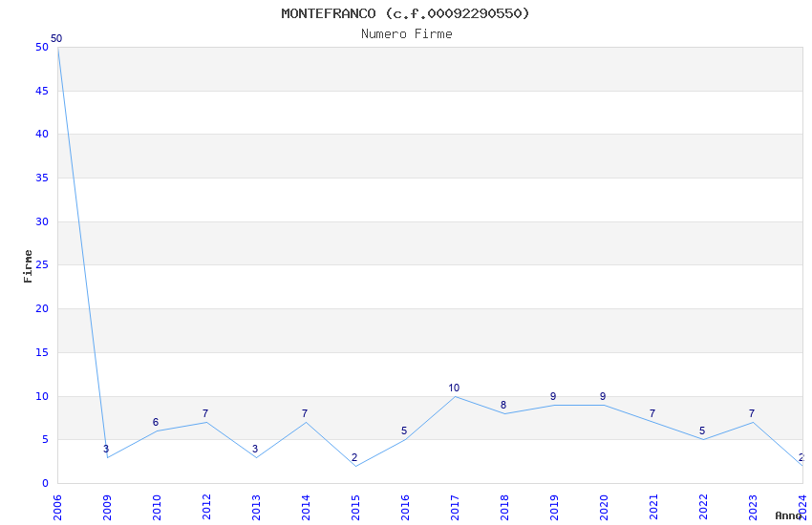Image resolution: width=812 pixels, height=525 pixels.
Task: Select the y-axis tick label 50
Action: pos(42,47)
